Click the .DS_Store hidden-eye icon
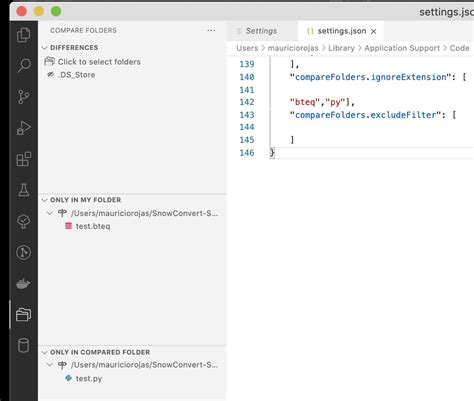474x401 pixels. coord(51,74)
